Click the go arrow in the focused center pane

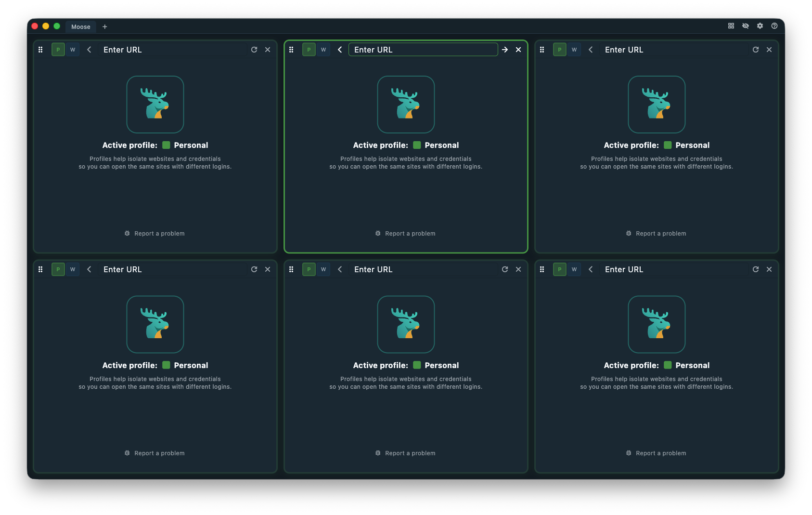click(504, 49)
